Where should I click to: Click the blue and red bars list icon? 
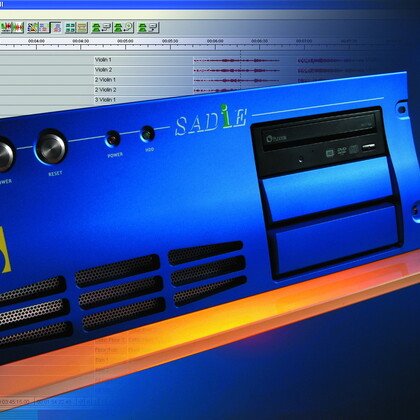click(x=44, y=27)
